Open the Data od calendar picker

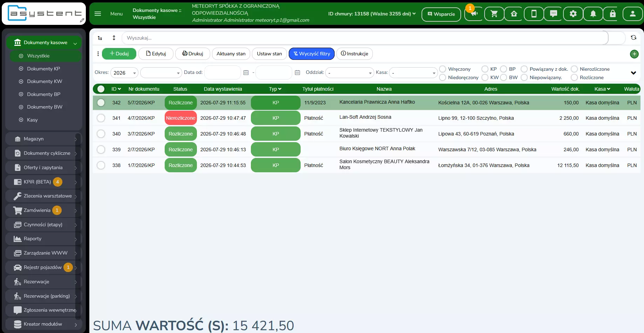[x=246, y=72]
